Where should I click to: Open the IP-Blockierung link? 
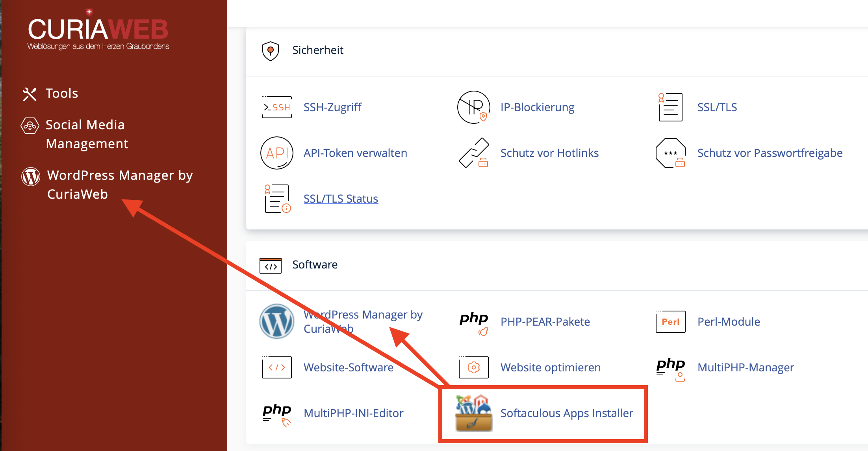[537, 107]
